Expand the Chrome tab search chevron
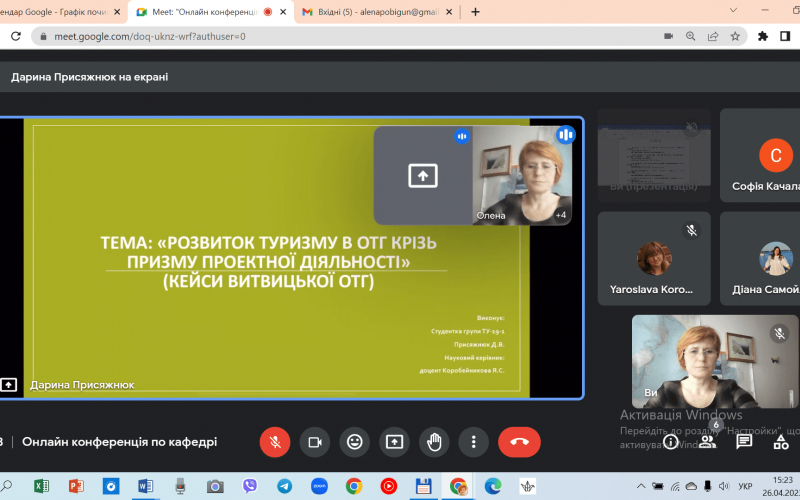800x500 pixels. click(x=733, y=10)
